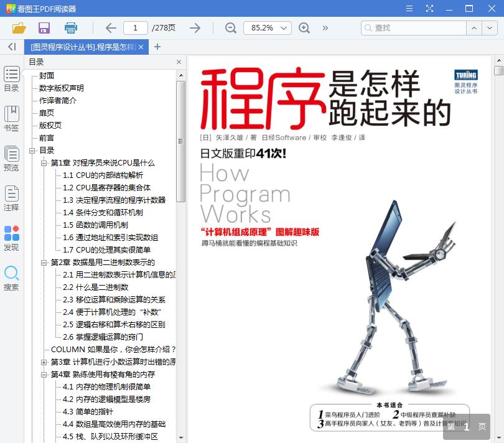Collapse the 目录 tree node
Viewport: 504px width, 443px height.
point(32,151)
